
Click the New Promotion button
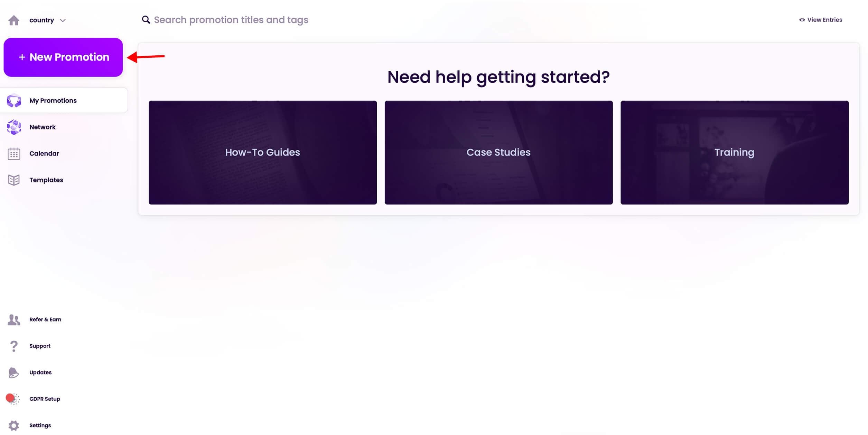click(63, 57)
